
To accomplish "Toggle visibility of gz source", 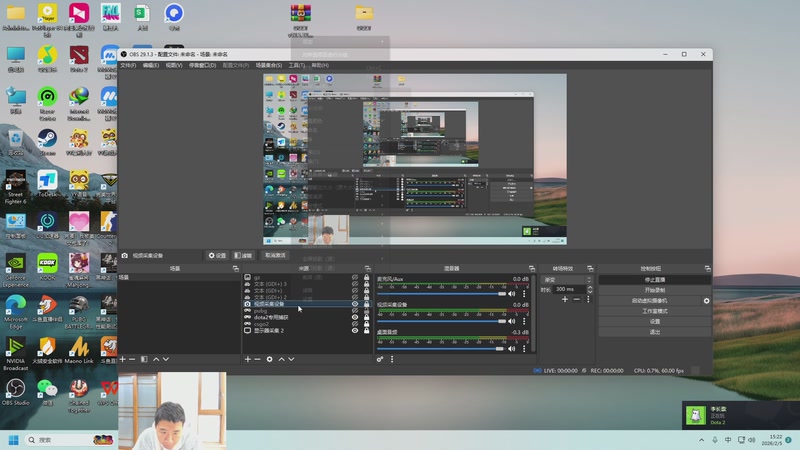I will coord(355,278).
